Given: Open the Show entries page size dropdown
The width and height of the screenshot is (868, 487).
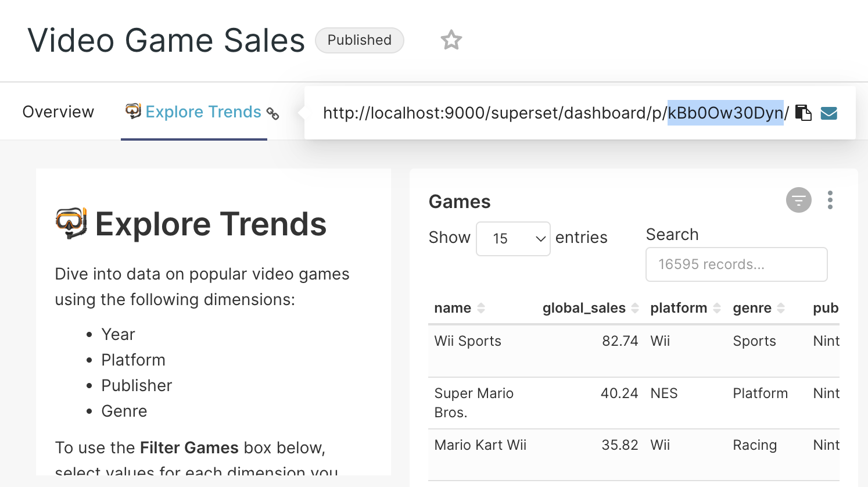Looking at the screenshot, I should pos(513,238).
